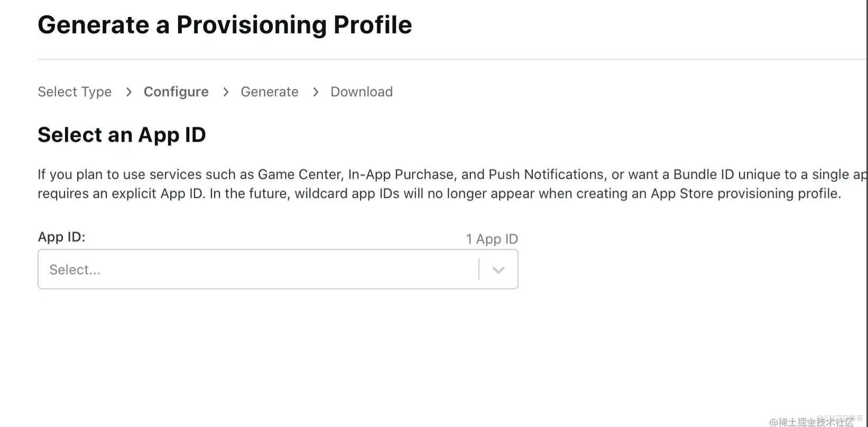Click the Generate a Provisioning Profile heading
The height and width of the screenshot is (427, 868).
225,25
